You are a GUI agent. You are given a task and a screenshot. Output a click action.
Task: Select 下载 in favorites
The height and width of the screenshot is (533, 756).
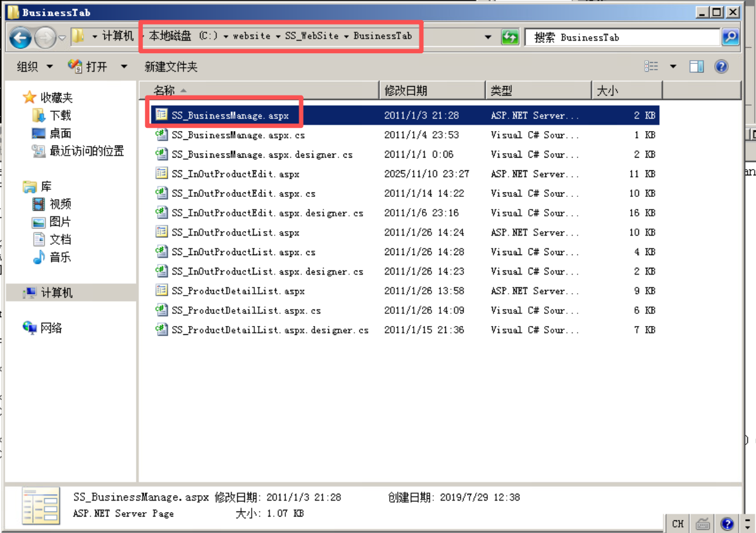(60, 115)
